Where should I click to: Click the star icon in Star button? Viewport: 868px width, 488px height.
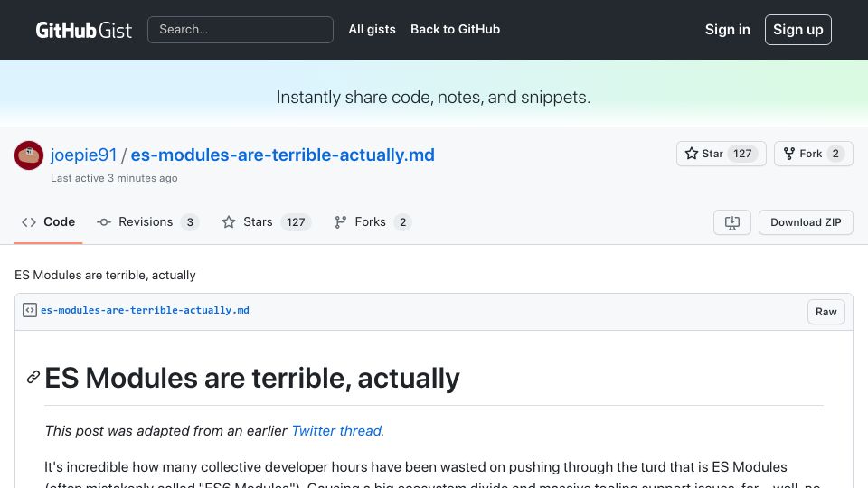pos(692,154)
